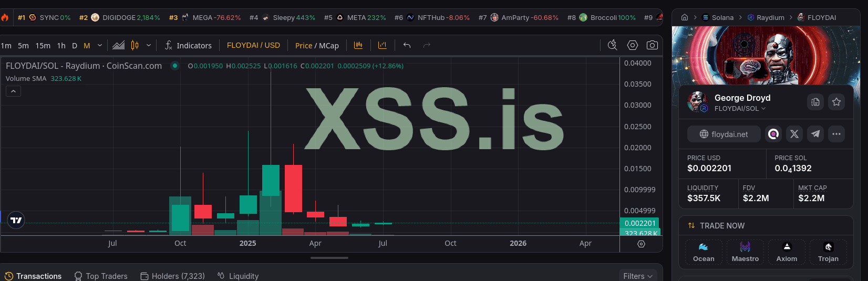Open chart time axis settings icon
868x281 pixels.
pos(641,244)
